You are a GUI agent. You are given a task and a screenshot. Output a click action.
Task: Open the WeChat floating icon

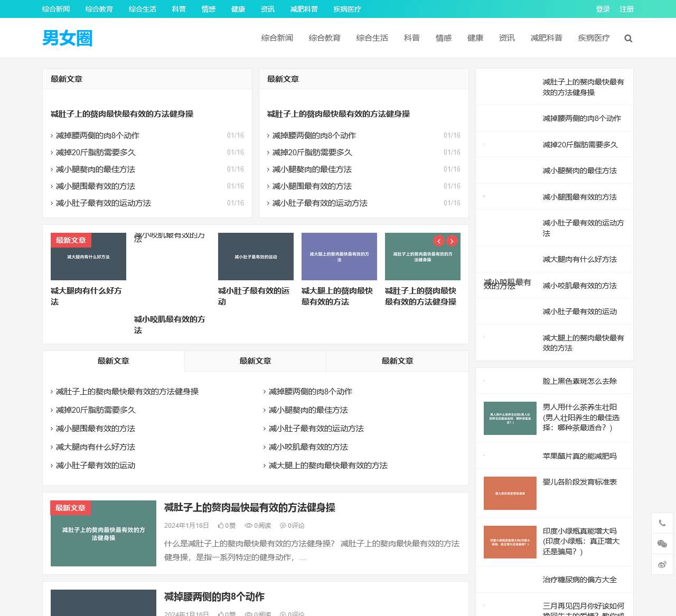pyautogui.click(x=662, y=544)
